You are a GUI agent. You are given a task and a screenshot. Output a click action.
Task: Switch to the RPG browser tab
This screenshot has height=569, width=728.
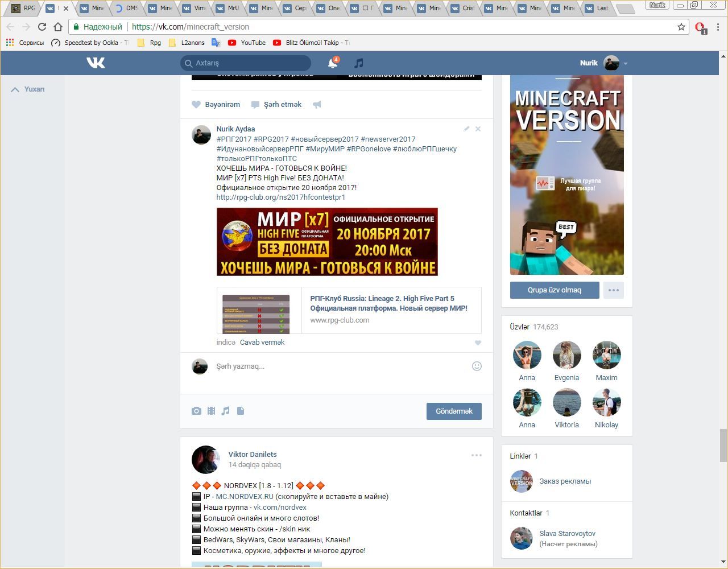click(x=23, y=8)
